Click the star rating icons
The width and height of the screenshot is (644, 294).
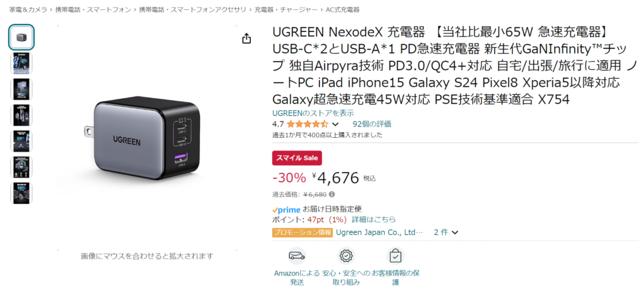(308, 124)
